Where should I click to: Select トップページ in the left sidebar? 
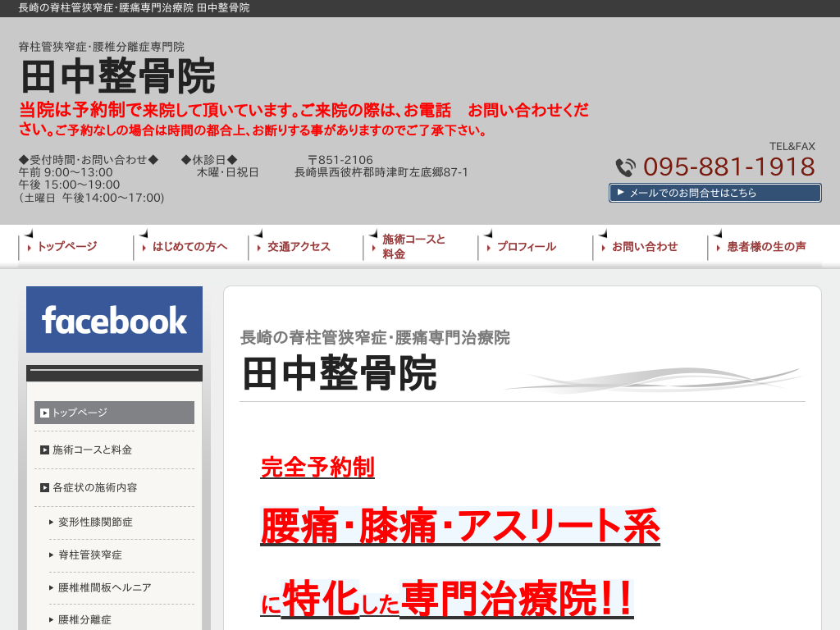[x=114, y=413]
